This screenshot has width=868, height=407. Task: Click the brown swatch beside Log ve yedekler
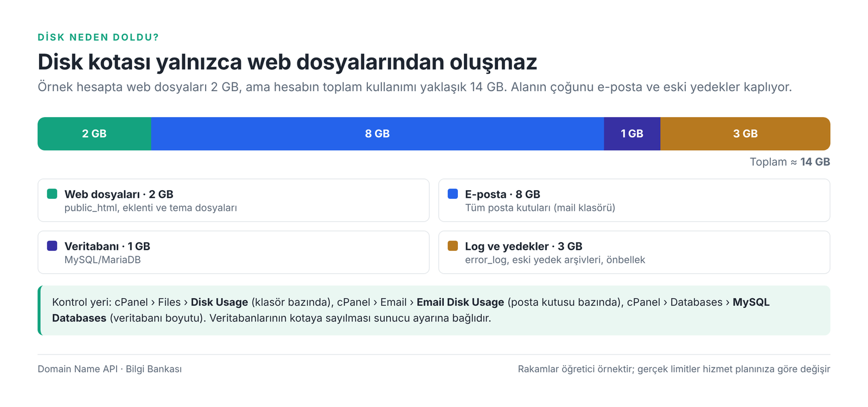click(452, 246)
